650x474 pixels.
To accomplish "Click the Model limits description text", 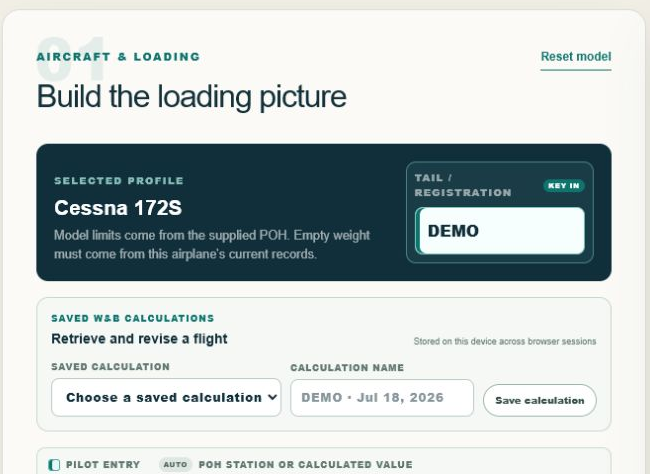I will pos(212,245).
